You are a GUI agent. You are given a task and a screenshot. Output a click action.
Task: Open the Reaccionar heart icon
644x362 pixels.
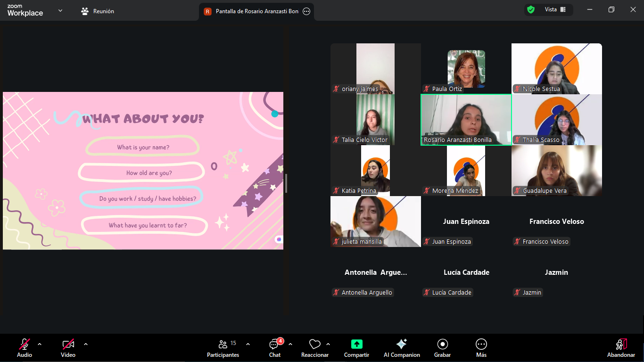click(314, 345)
